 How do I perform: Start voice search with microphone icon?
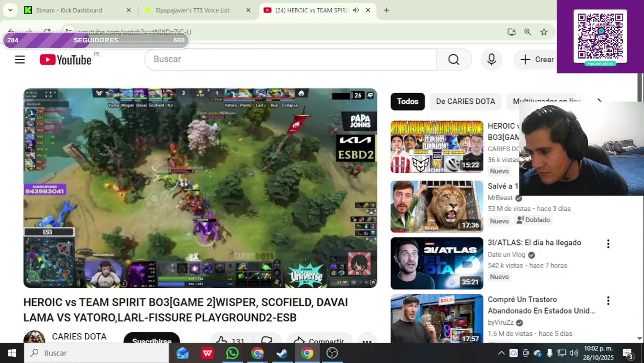click(x=492, y=59)
